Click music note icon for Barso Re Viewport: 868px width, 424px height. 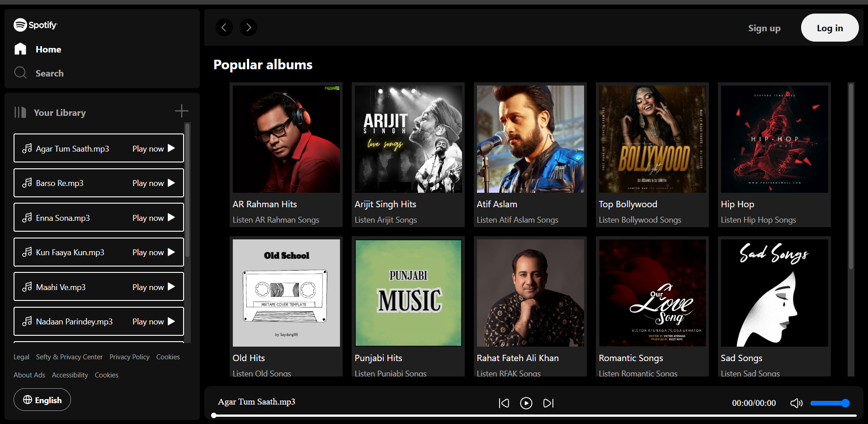tap(27, 182)
